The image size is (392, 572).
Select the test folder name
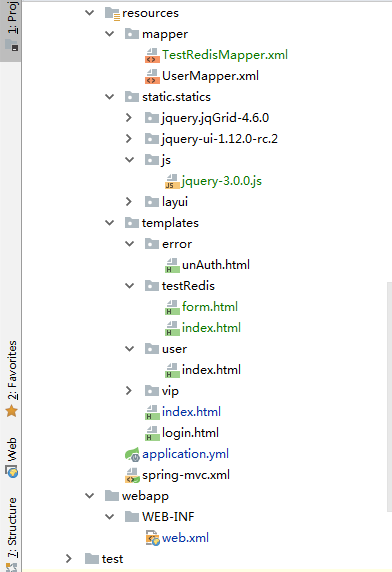(x=112, y=559)
